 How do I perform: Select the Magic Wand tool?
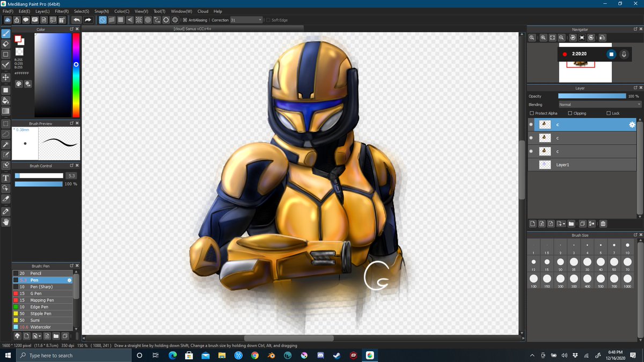click(6, 145)
